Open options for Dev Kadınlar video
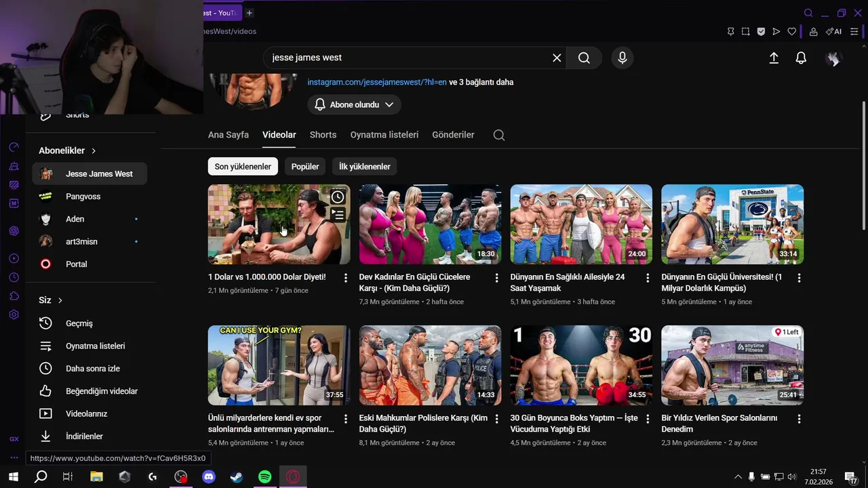The width and height of the screenshot is (868, 488). (497, 278)
